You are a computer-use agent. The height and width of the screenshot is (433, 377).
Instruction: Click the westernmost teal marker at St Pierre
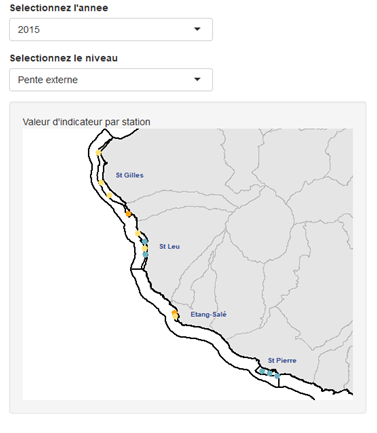(262, 371)
